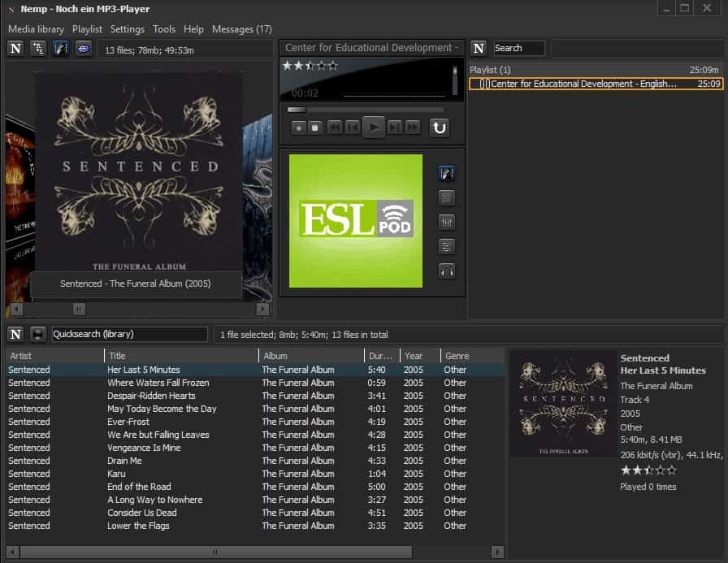Click the Stop playback button
728x563 pixels.
click(314, 127)
